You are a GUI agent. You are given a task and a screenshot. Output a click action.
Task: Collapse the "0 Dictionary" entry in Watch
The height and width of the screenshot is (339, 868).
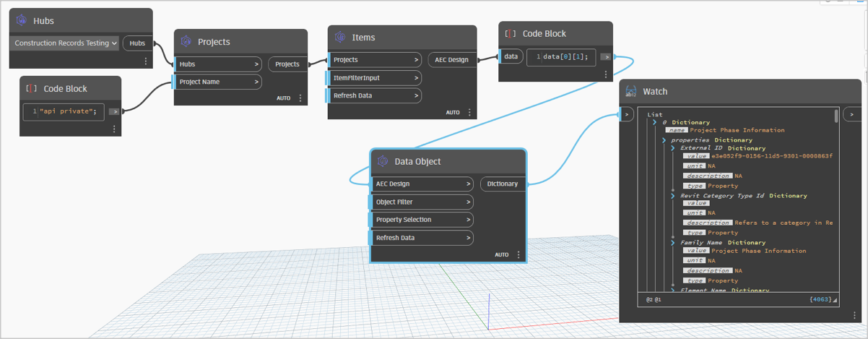coord(654,123)
